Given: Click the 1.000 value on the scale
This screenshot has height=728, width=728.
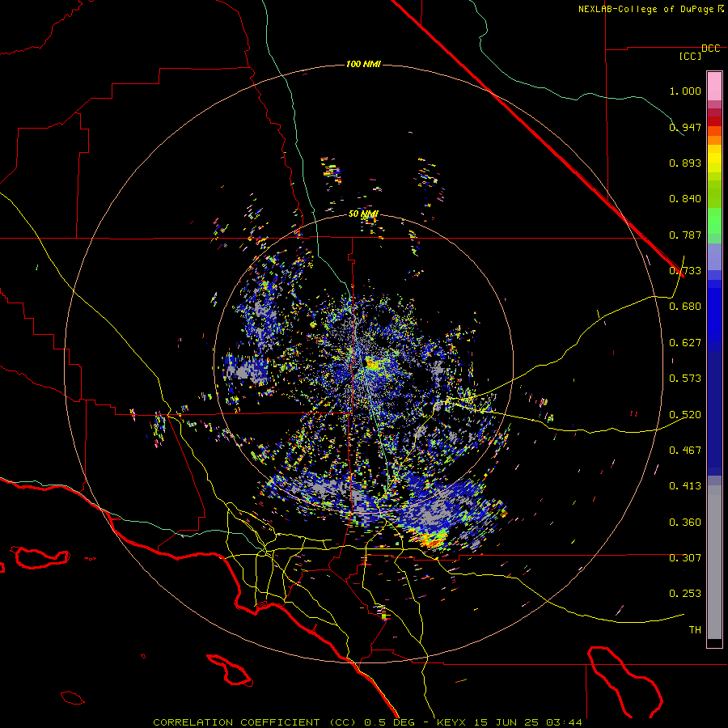Looking at the screenshot, I should point(685,91).
